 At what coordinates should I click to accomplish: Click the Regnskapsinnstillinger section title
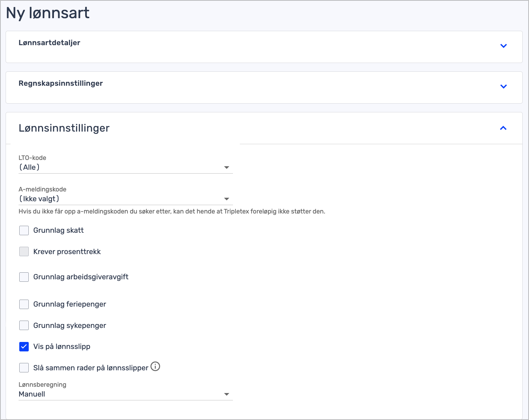pos(61,83)
